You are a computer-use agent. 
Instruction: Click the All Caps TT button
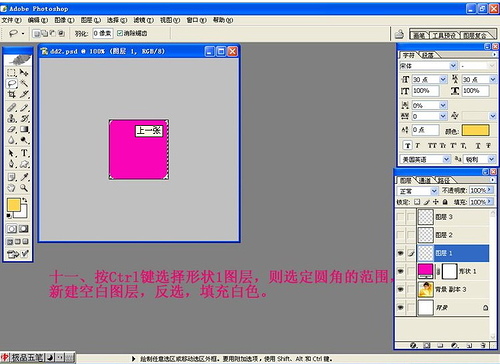click(432, 146)
